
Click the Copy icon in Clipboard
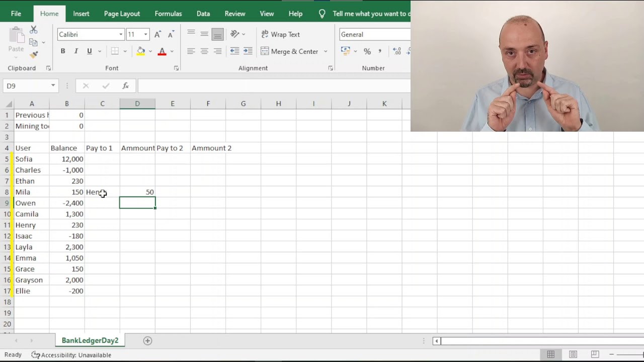(x=34, y=43)
